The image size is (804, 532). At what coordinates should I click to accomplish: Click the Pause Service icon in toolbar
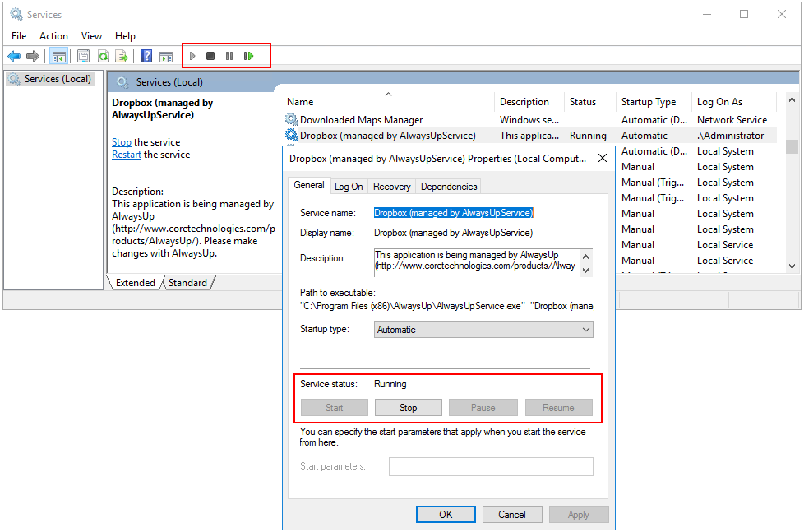[x=229, y=56]
